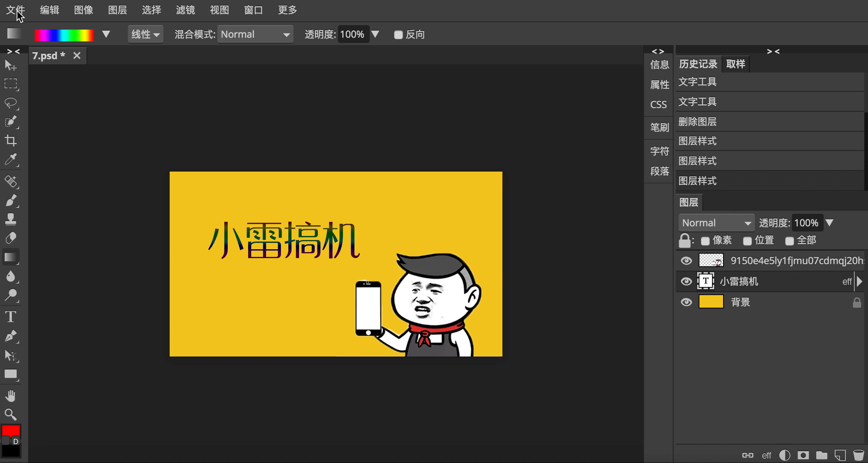Screen dimensions: 868x463
Task: Expand effects arrow on 小雷搞机 layer
Action: [860, 281]
